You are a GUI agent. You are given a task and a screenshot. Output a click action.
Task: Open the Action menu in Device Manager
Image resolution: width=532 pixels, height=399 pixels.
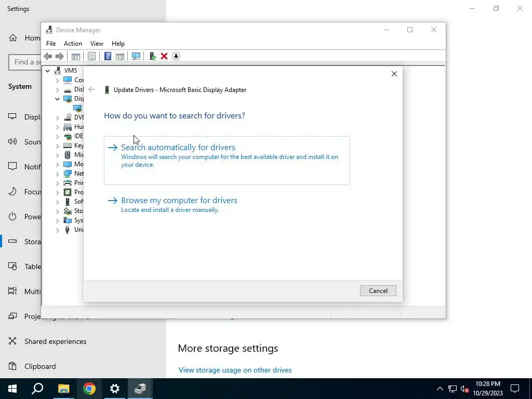click(x=73, y=44)
